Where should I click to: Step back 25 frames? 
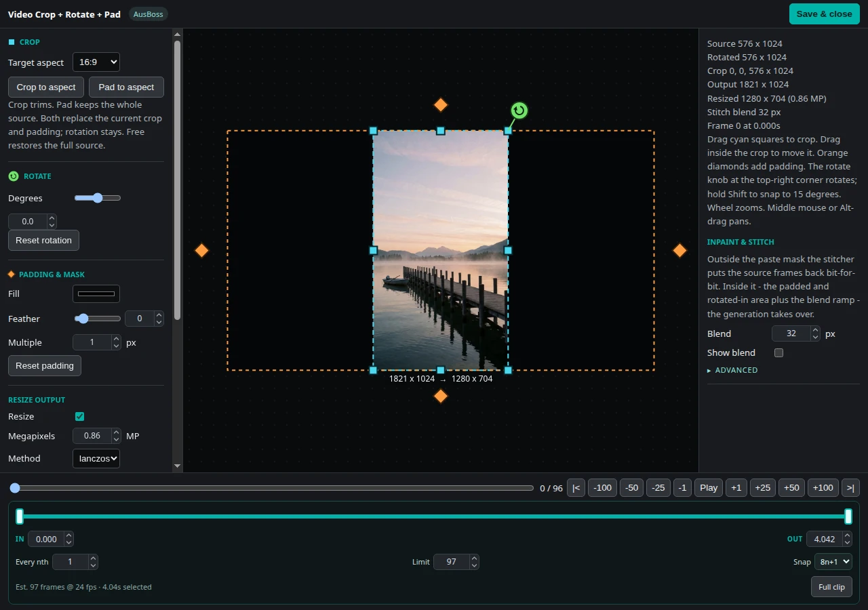[658, 488]
